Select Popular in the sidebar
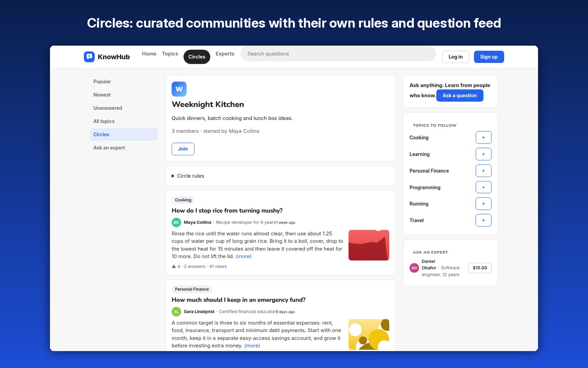Screen dimensions: 588x368 click(124, 82)
